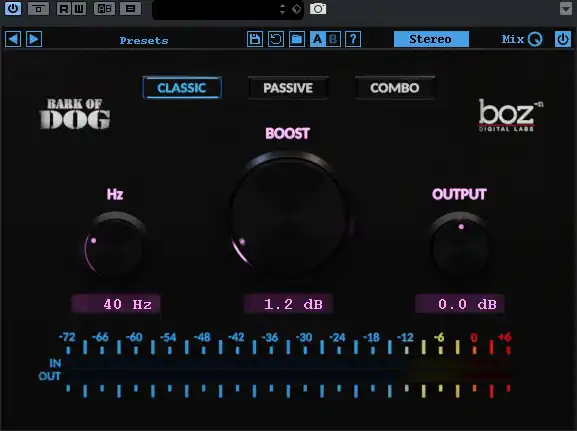Click the 0.0 dB output value field
The width and height of the screenshot is (577, 431).
[460, 304]
